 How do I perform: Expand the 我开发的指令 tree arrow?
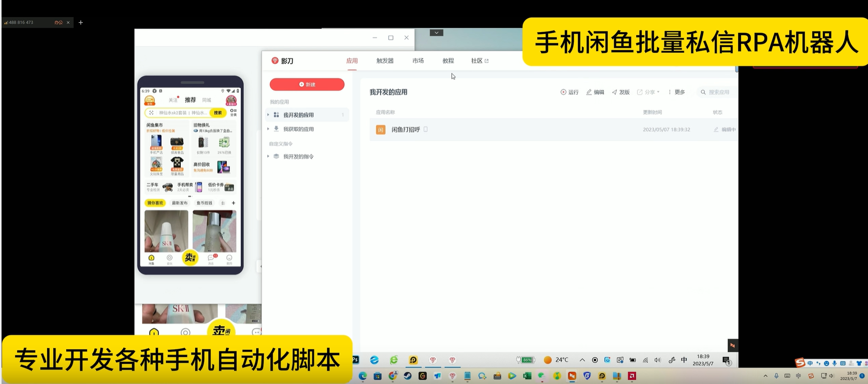coord(268,156)
